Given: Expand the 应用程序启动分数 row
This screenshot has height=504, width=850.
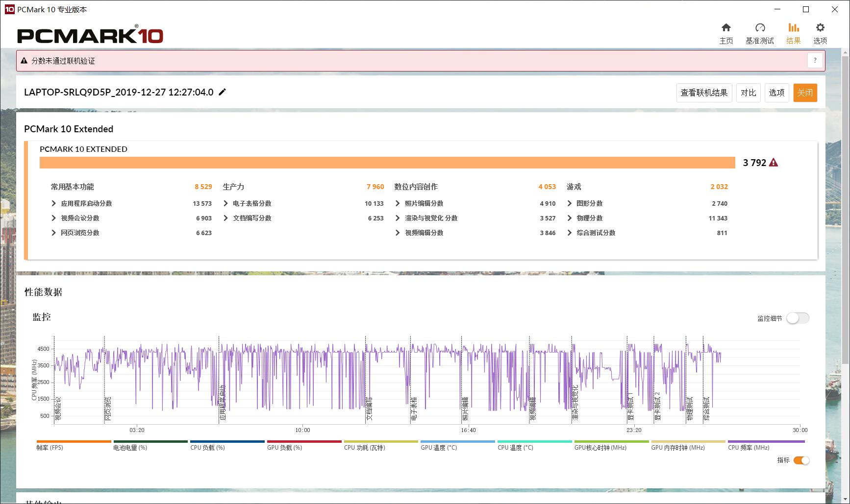Looking at the screenshot, I should pyautogui.click(x=54, y=203).
